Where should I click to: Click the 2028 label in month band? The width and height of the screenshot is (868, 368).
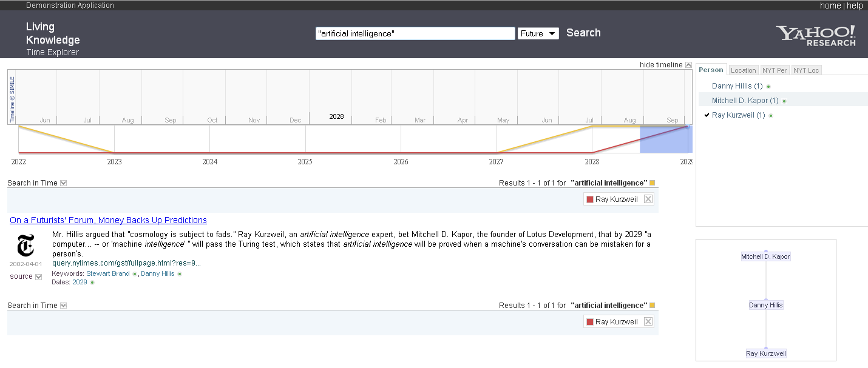pos(336,116)
